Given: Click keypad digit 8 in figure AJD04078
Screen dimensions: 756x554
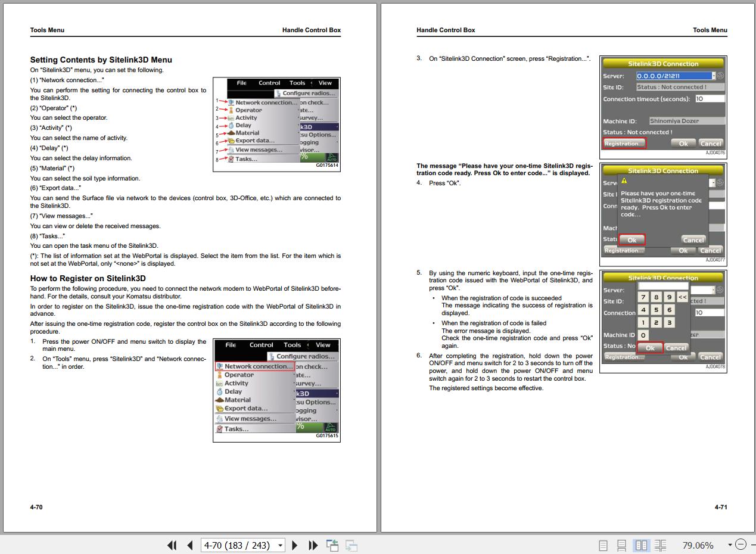Looking at the screenshot, I should coord(657,297).
